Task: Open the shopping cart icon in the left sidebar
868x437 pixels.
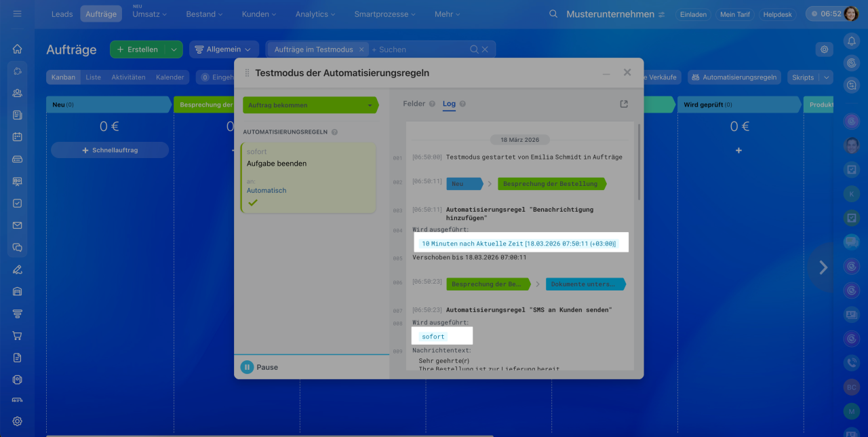Action: click(18, 335)
